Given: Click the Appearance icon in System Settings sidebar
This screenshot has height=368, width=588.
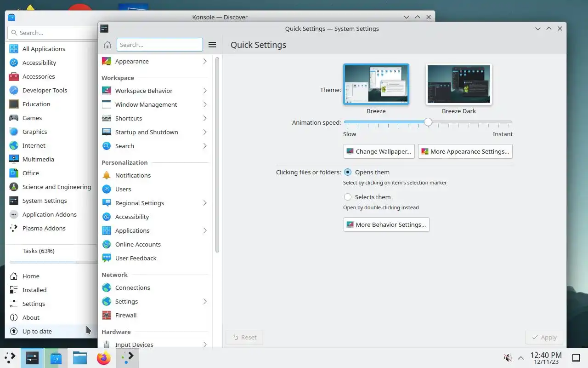Looking at the screenshot, I should 107,61.
